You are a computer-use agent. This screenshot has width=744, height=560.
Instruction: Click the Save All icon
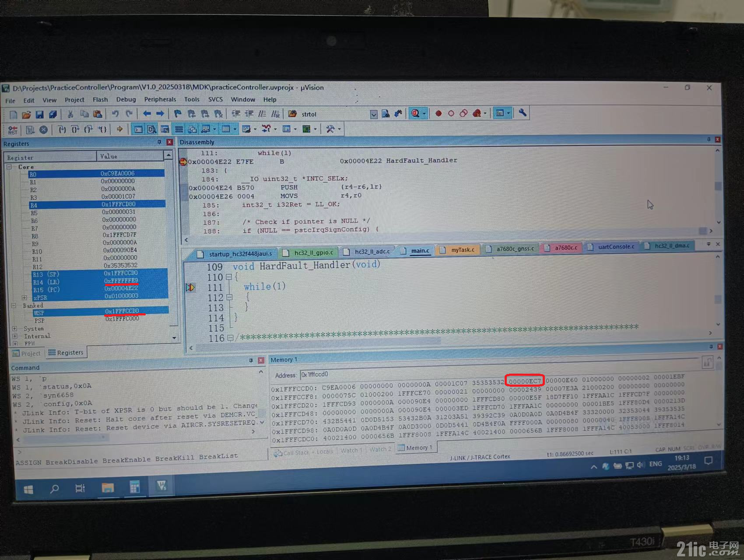(53, 115)
